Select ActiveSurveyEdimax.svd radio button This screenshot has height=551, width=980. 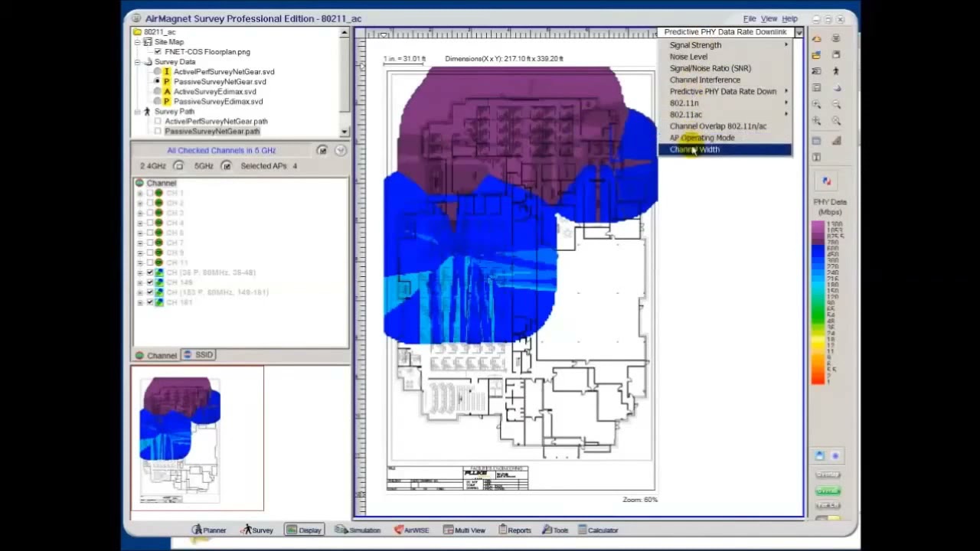(x=157, y=92)
